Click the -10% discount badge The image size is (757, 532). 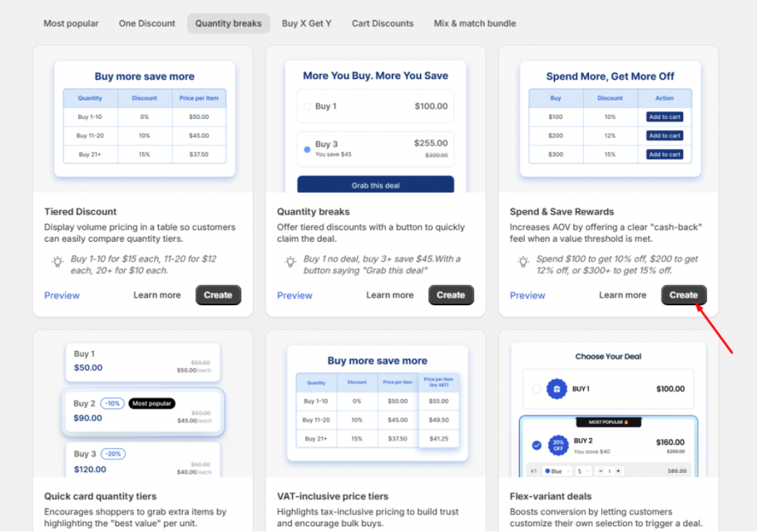click(x=112, y=403)
